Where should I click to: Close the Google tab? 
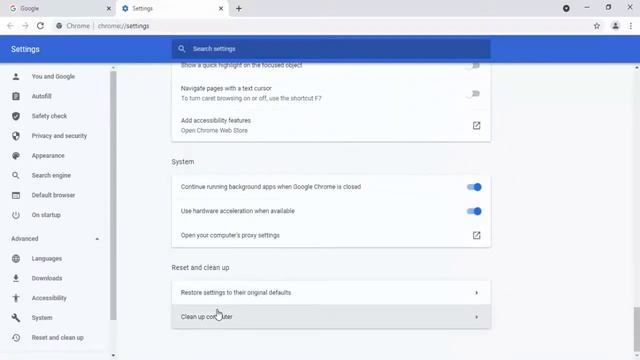pos(109,9)
